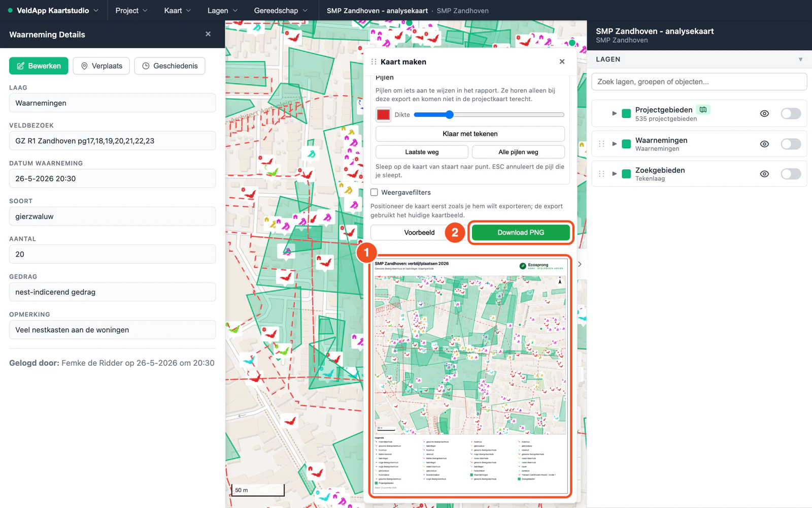Click the Laag field Waarnemingen
812x508 pixels.
point(113,103)
